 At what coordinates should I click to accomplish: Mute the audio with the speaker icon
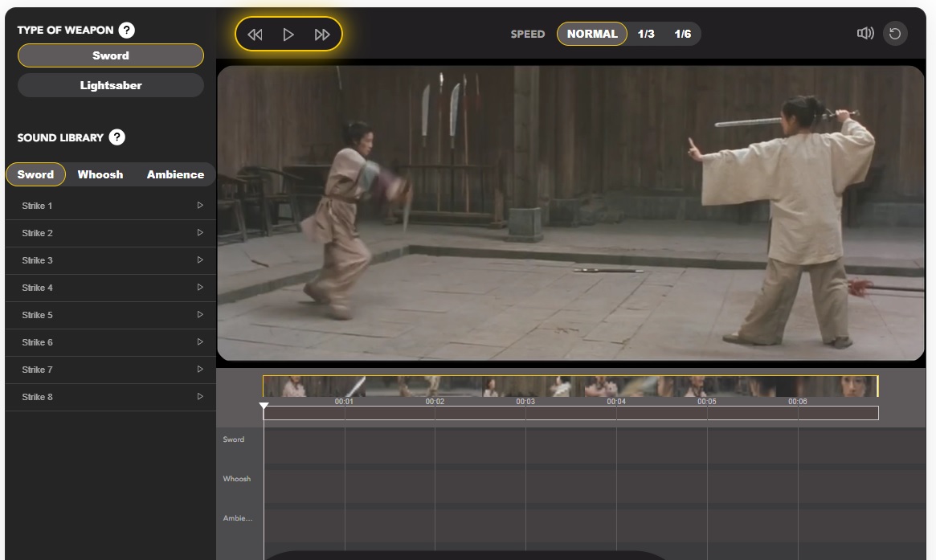[864, 33]
